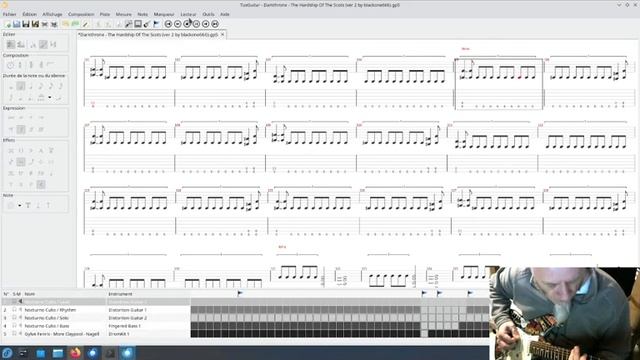The height and width of the screenshot is (360, 640).
Task: Select sixteenth note duration
Action: [x=51, y=86]
